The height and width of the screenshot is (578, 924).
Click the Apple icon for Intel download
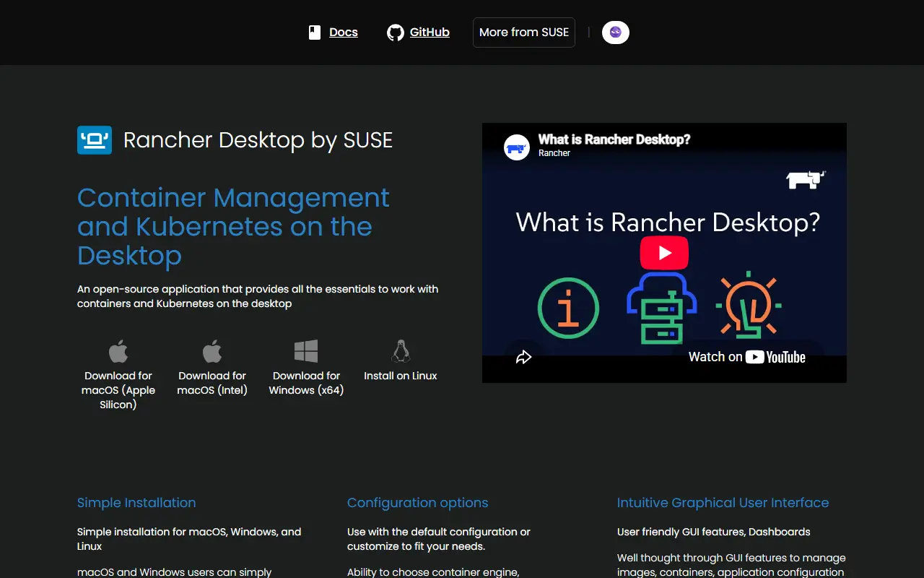(x=212, y=352)
